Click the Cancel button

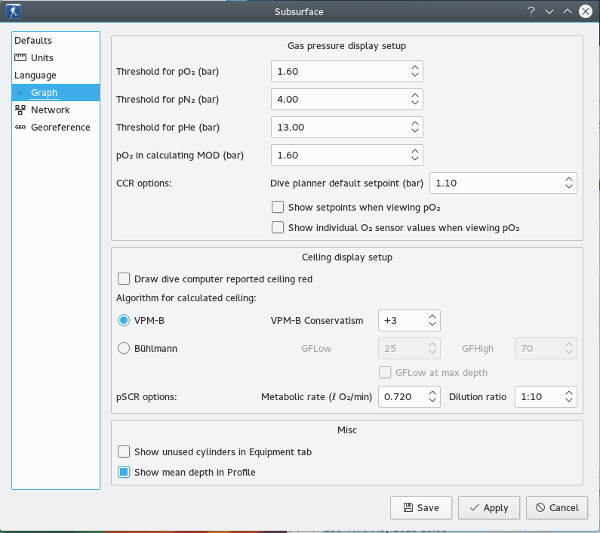coord(557,508)
